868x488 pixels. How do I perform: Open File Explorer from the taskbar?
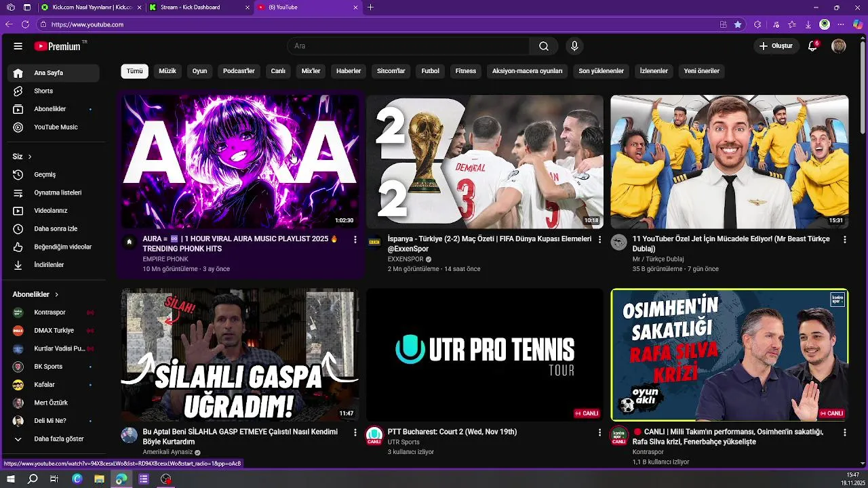click(x=99, y=479)
